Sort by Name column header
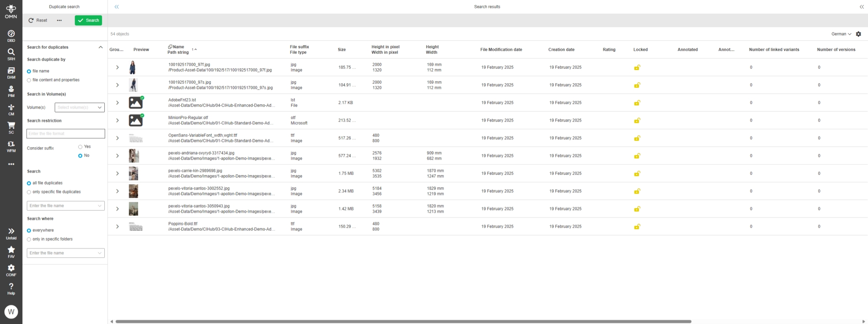Image resolution: width=868 pixels, height=324 pixels. point(178,47)
